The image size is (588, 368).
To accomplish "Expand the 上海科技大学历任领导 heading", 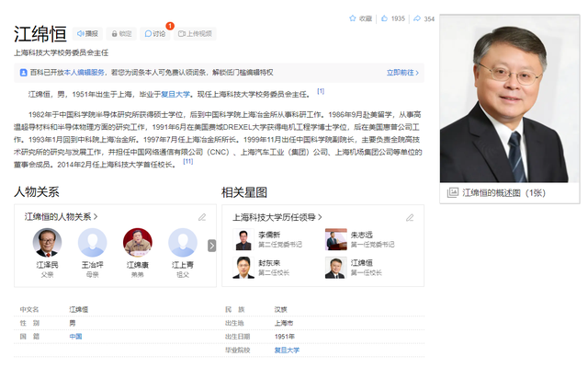I will (x=277, y=217).
